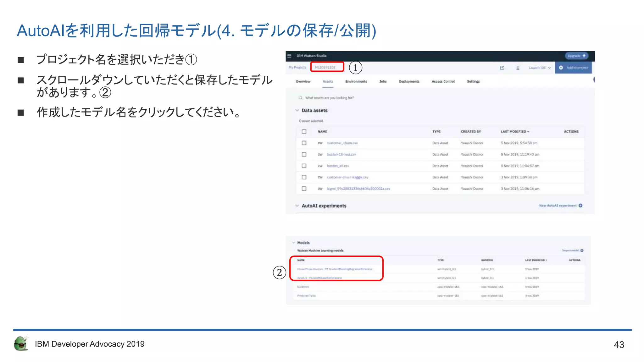Open the boston_all.csv data asset
Screen dimensions: 644x362
pyautogui.click(x=338, y=166)
